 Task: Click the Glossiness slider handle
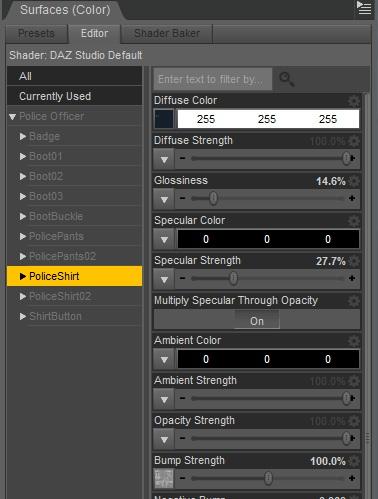(213, 199)
